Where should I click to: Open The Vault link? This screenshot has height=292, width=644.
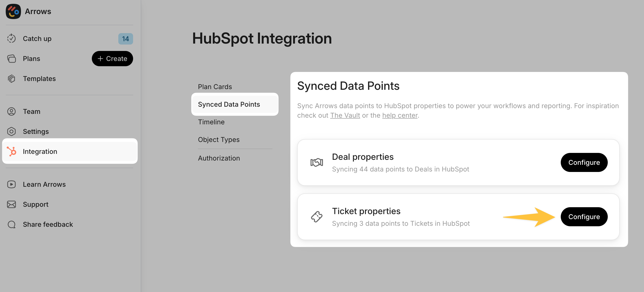coord(345,115)
